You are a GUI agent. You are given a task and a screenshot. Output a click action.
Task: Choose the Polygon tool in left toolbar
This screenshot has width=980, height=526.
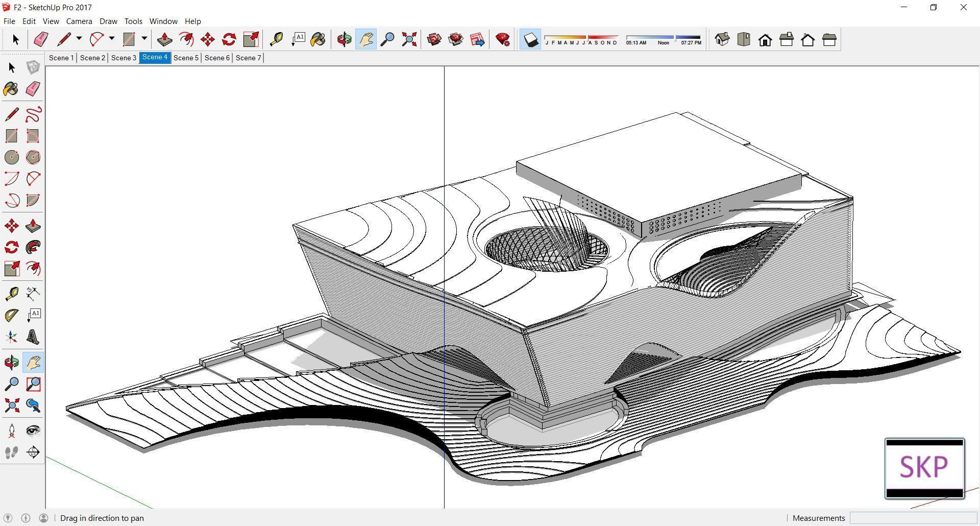pos(33,157)
